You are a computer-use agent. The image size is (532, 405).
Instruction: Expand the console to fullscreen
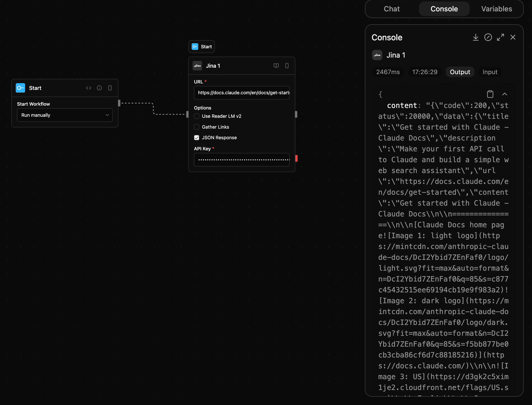coord(500,37)
